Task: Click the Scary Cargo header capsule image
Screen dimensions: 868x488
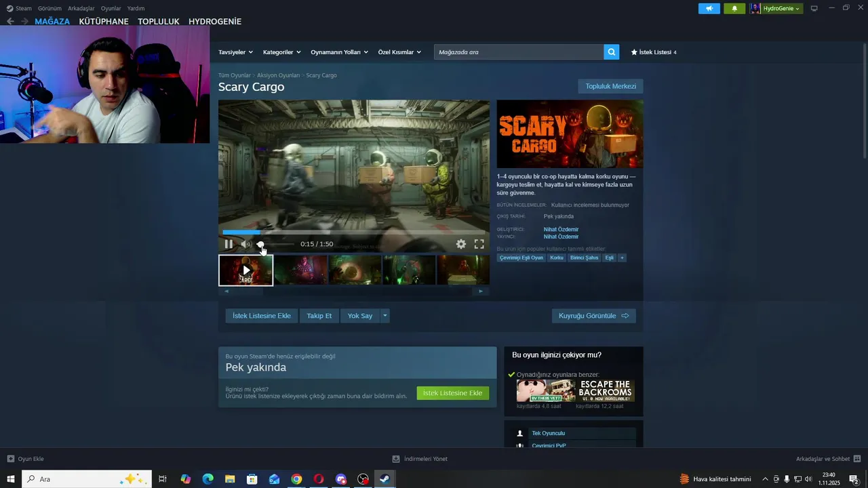Action: 570,134
